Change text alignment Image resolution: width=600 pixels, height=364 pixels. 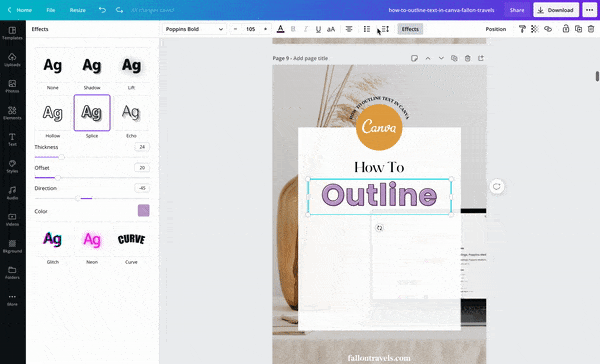click(349, 29)
